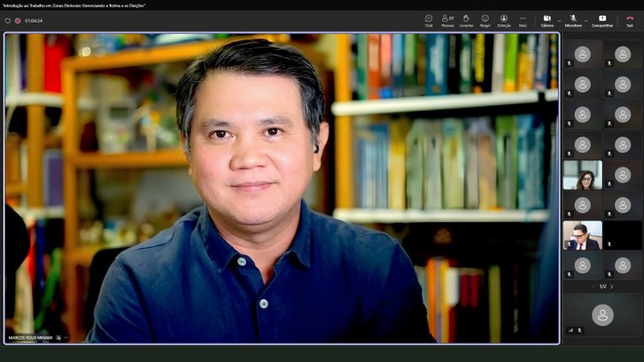Open the Chat panel
This screenshot has width=644, height=362.
click(x=429, y=21)
